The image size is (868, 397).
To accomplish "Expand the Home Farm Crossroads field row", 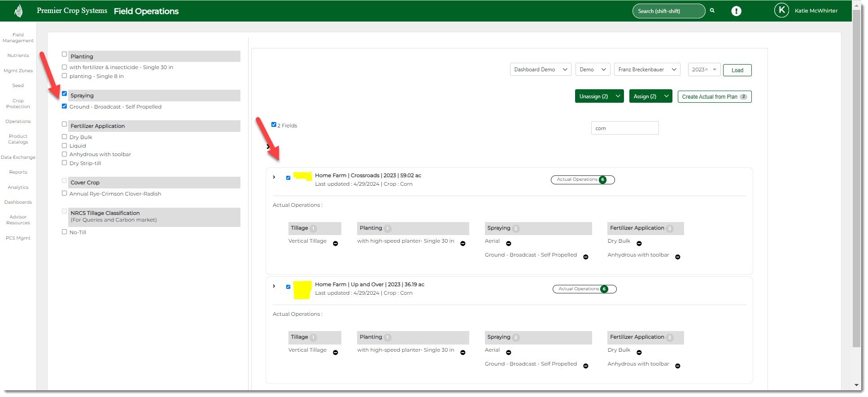I will point(274,177).
